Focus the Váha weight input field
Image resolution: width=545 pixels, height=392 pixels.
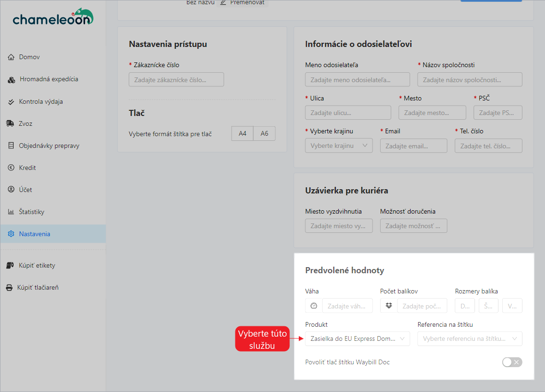click(x=348, y=306)
